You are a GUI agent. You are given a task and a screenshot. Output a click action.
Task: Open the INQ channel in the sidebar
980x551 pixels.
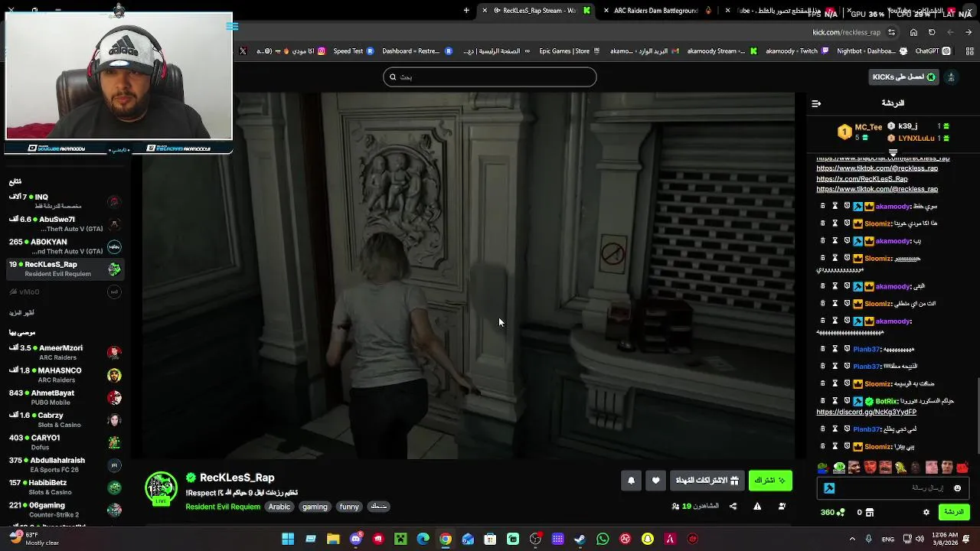(x=65, y=201)
